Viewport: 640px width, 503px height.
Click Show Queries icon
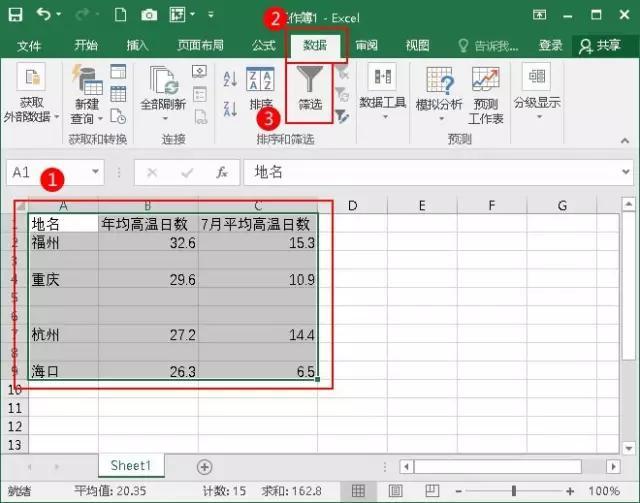(118, 71)
